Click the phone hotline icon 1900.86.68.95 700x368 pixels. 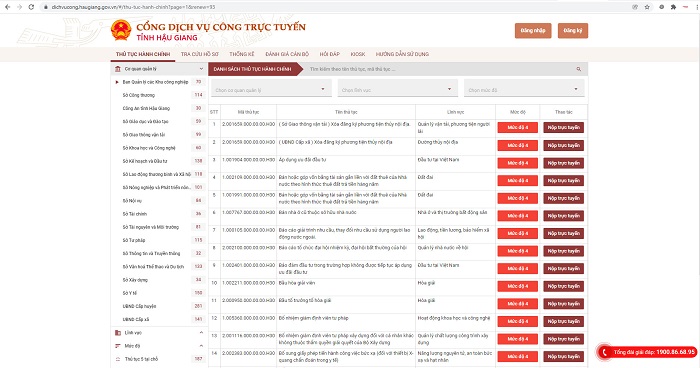point(605,352)
